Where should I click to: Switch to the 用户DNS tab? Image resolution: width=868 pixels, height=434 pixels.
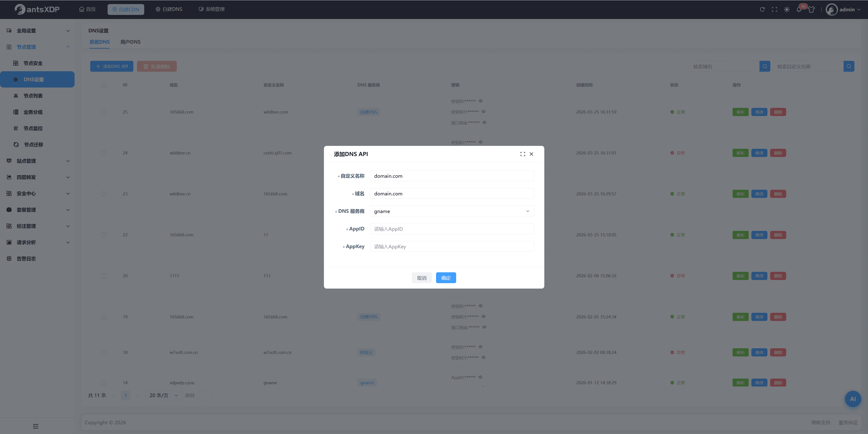130,42
